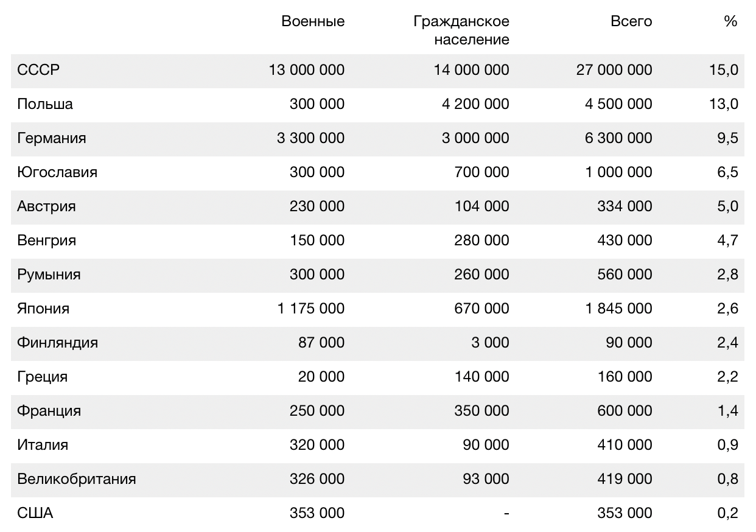Select Польша civilian value 4 200 000
Viewport: 756px width, 532px height.
point(475,104)
